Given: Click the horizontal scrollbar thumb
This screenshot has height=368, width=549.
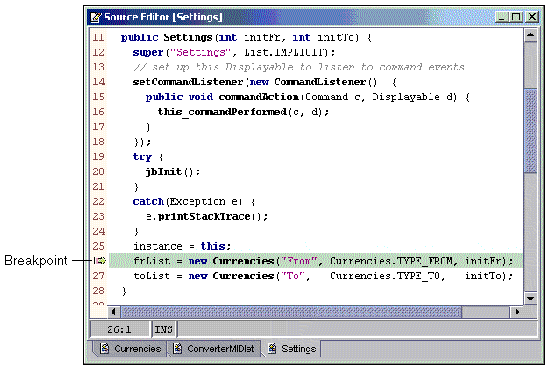Looking at the screenshot, I should point(291,312).
